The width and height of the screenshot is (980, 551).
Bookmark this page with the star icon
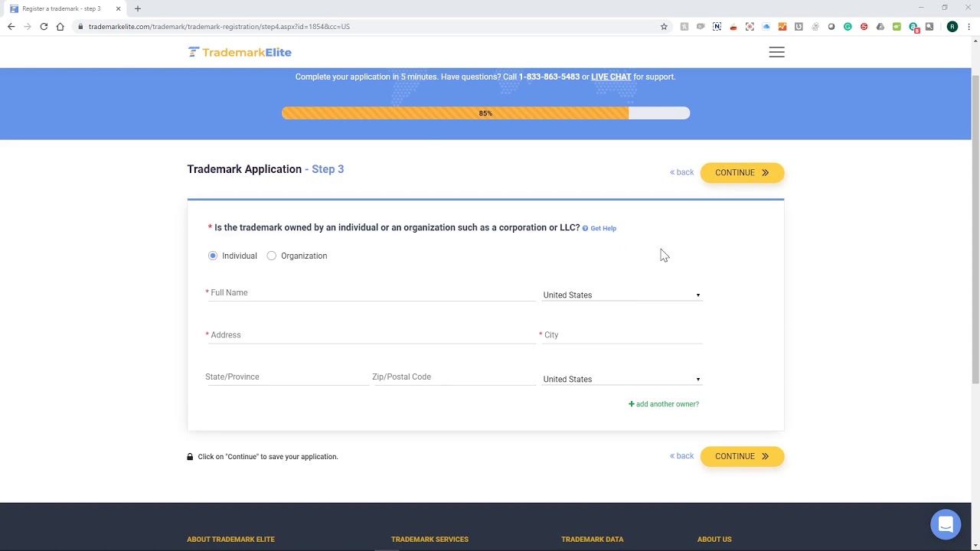664,27
